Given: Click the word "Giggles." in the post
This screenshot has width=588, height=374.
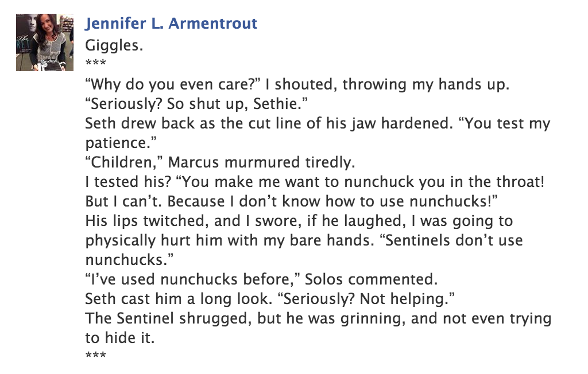Looking at the screenshot, I should (x=114, y=45).
